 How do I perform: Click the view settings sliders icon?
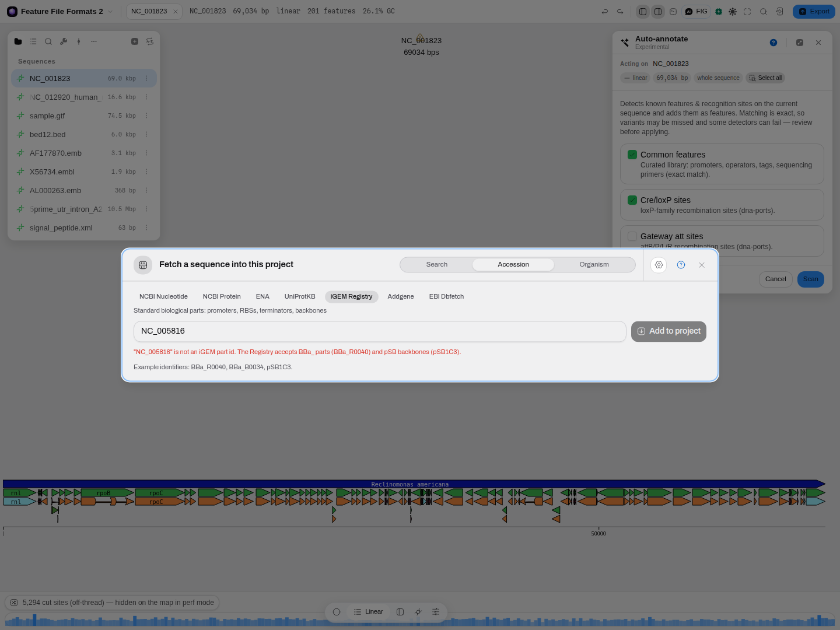click(436, 612)
